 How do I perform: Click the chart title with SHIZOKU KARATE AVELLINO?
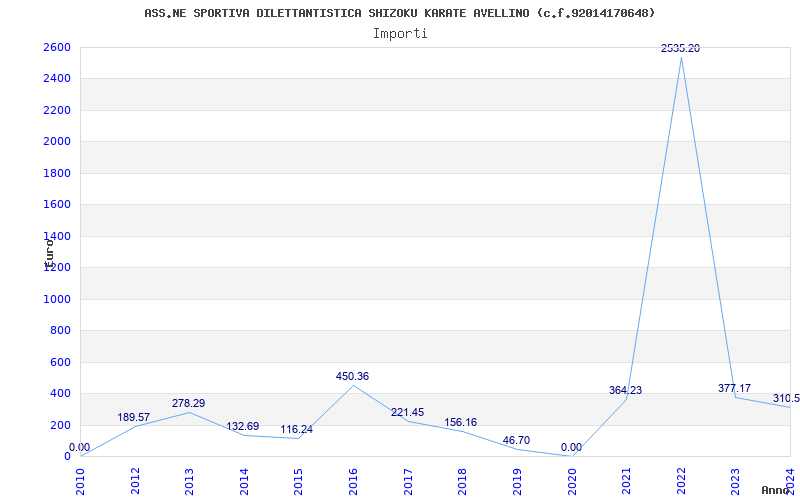click(x=400, y=13)
